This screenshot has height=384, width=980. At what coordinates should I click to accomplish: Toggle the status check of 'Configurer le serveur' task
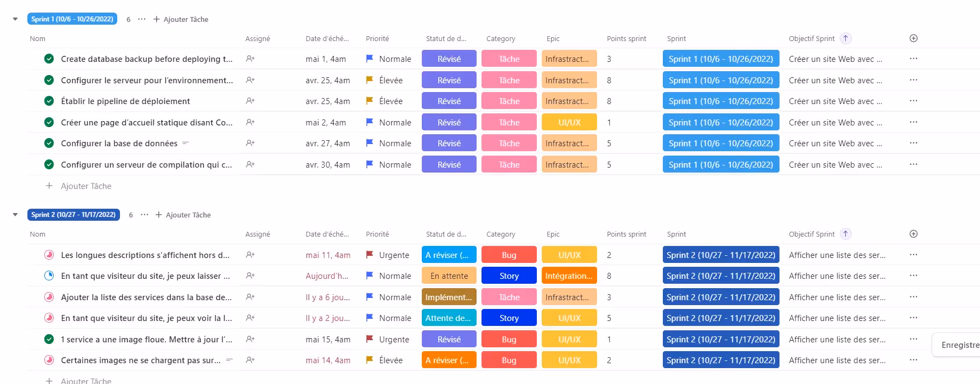(49, 80)
